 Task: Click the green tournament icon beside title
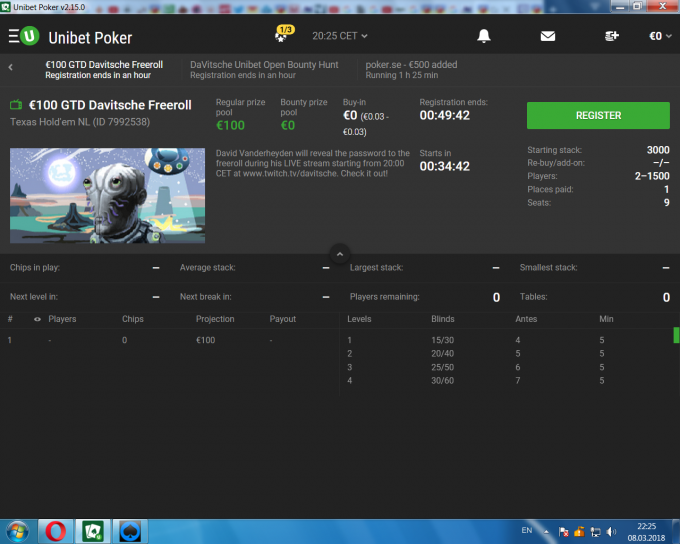tap(16, 105)
